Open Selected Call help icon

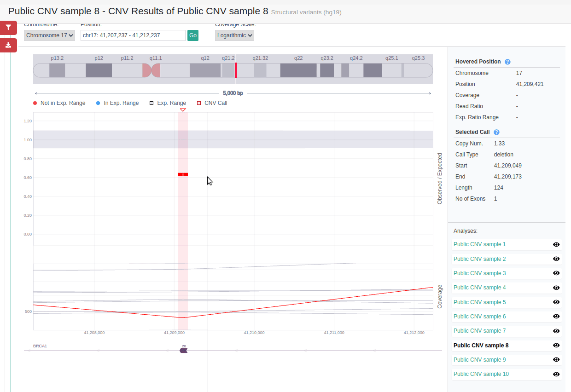(496, 132)
